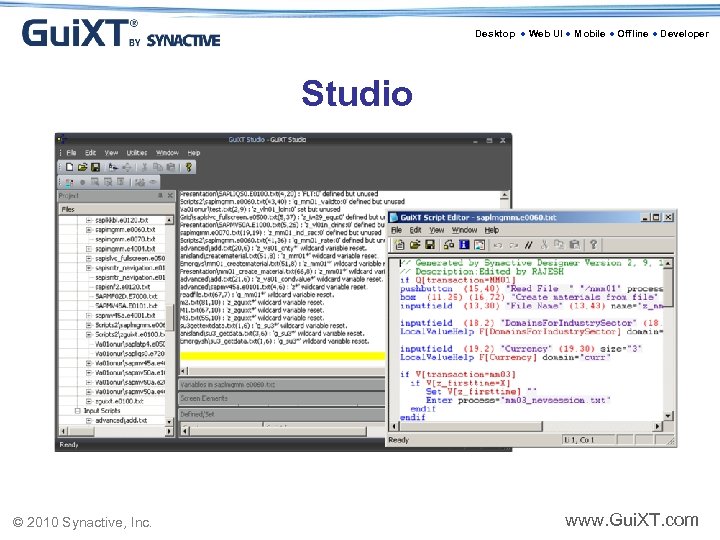Expand sapmv45a.e4001.txt tree node

(x=89, y=315)
